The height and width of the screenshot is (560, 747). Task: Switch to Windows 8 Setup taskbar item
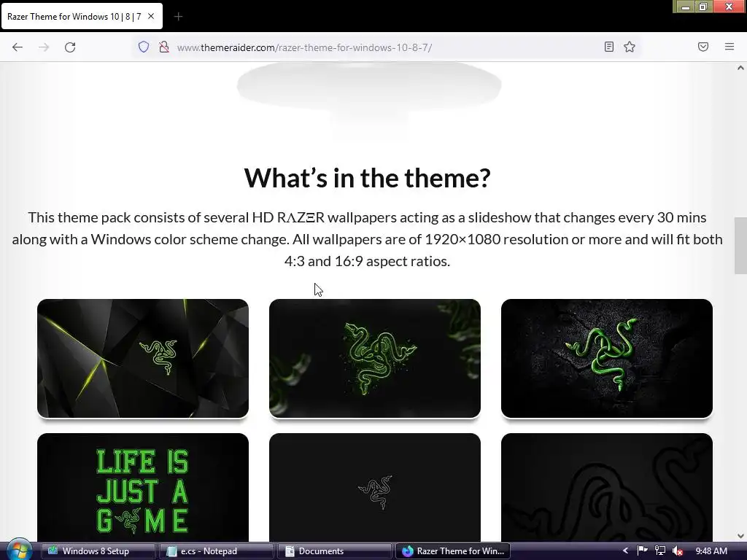click(x=98, y=551)
